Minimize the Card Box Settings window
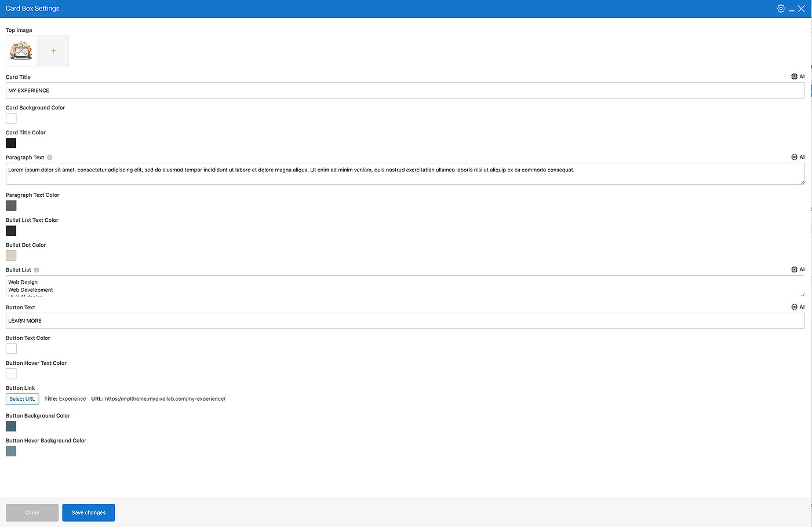 click(792, 9)
